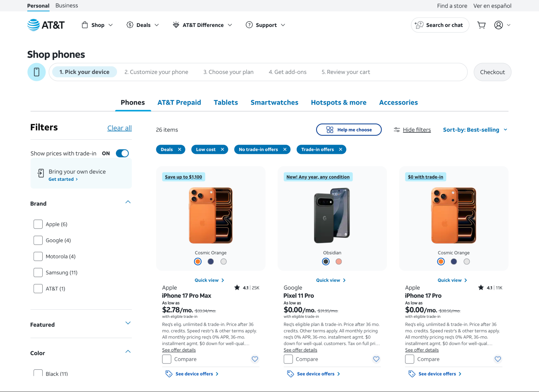The width and height of the screenshot is (539, 392).
Task: Switch to the Accessories tab
Action: pyautogui.click(x=398, y=102)
